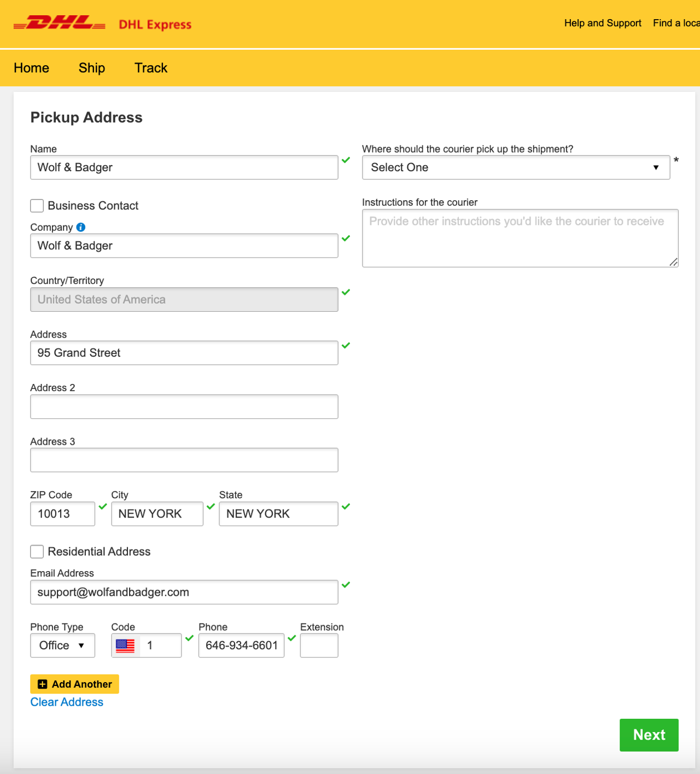The height and width of the screenshot is (774, 700).
Task: Click the Clear Address link
Action: pos(66,702)
